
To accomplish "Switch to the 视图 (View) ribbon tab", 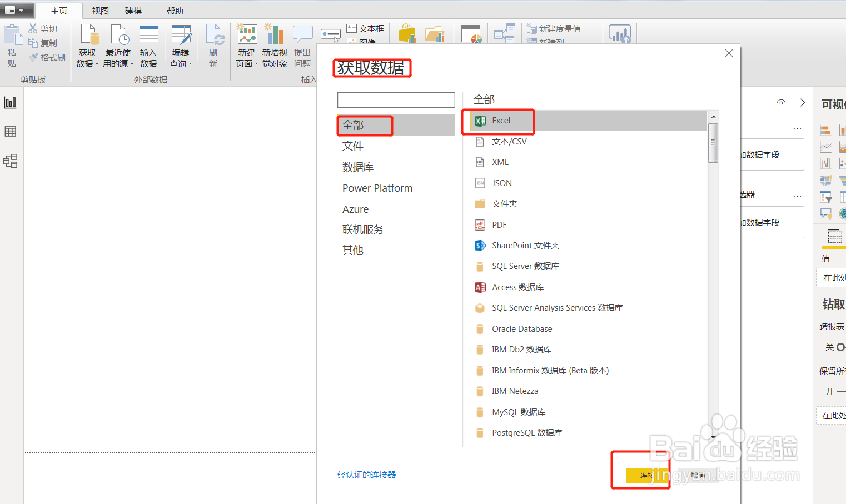I will 101,11.
